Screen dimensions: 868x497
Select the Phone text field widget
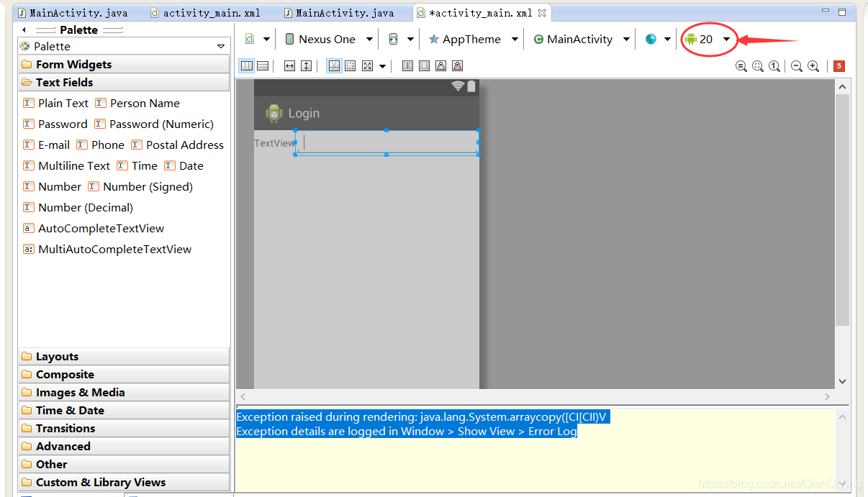[109, 145]
